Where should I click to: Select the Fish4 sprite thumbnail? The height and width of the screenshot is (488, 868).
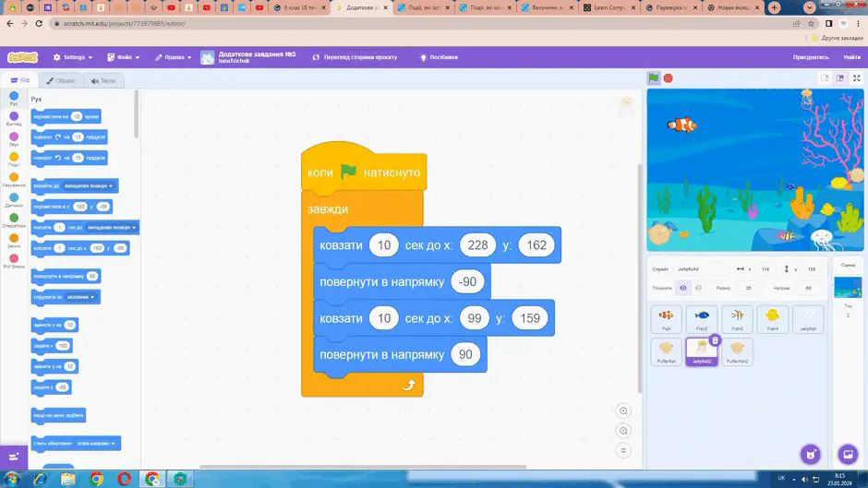point(772,318)
